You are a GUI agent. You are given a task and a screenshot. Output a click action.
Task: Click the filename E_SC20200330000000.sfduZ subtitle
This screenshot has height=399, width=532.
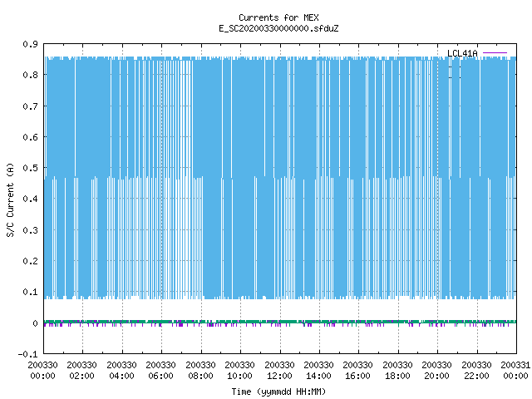(278, 28)
